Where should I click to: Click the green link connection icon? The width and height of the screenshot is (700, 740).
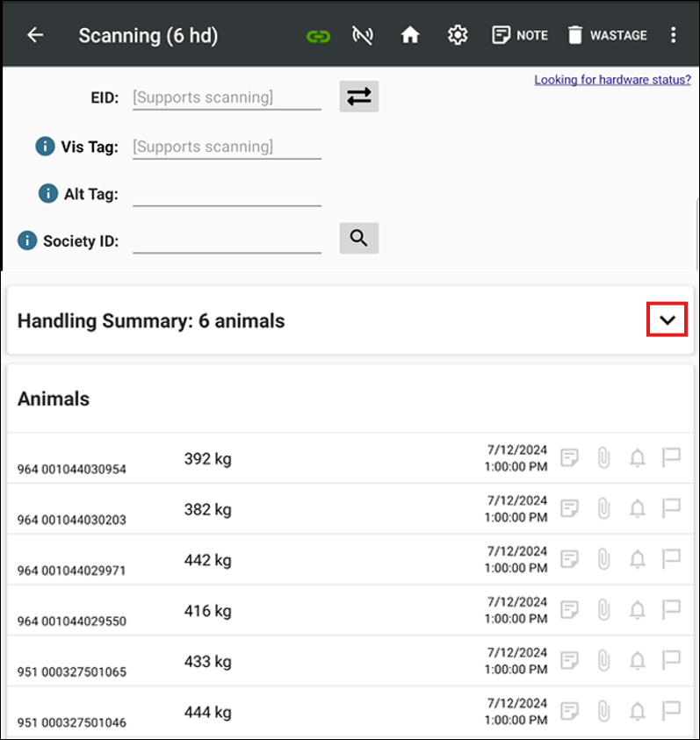[x=318, y=36]
